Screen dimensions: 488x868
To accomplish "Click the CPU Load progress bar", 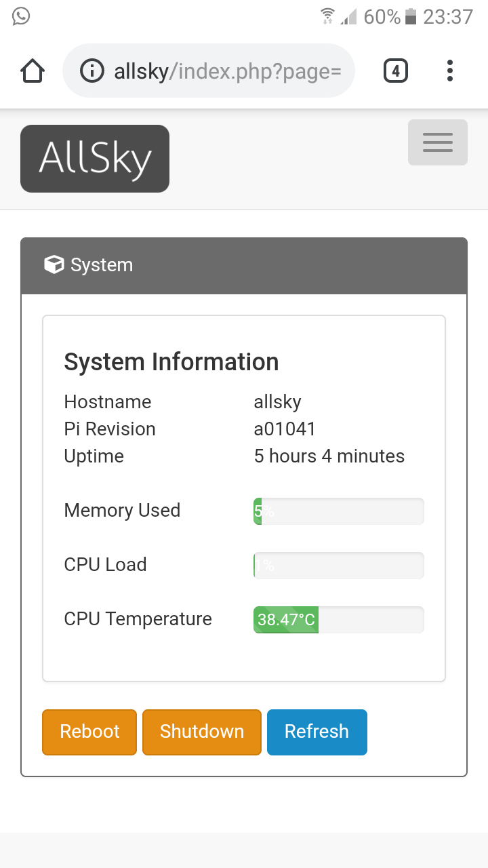I will (x=339, y=565).
